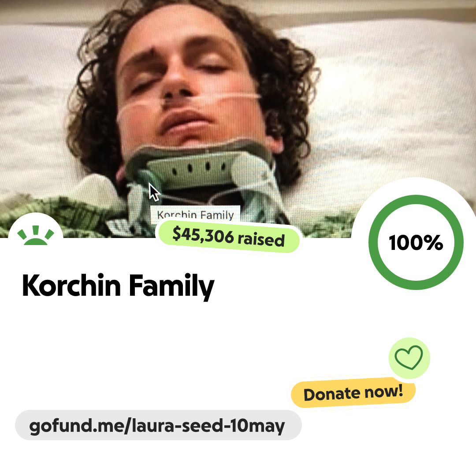Click the 100% text inside the circle
This screenshot has width=476, height=476.
(x=416, y=243)
